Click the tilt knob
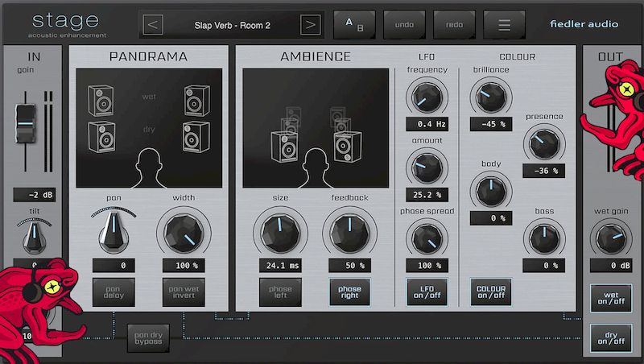This screenshot has width=644, height=364. (34, 237)
